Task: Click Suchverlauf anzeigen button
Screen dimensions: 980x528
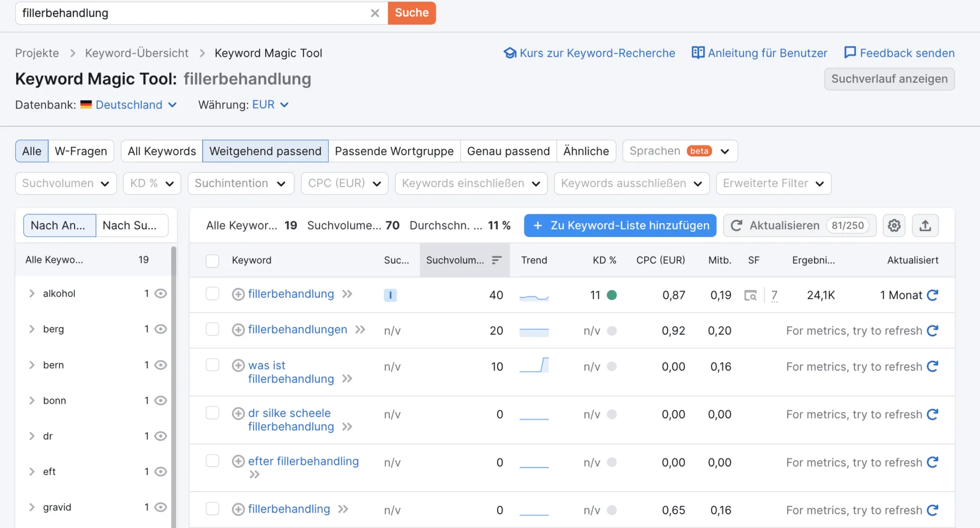Action: (889, 79)
